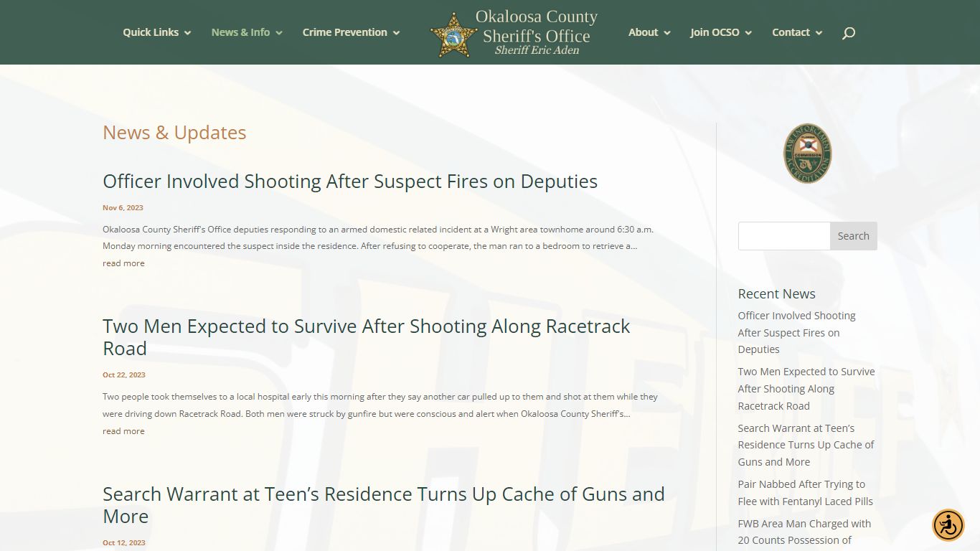Image resolution: width=980 pixels, height=551 pixels.
Task: Click the News & Updates heading
Action: coord(174,133)
